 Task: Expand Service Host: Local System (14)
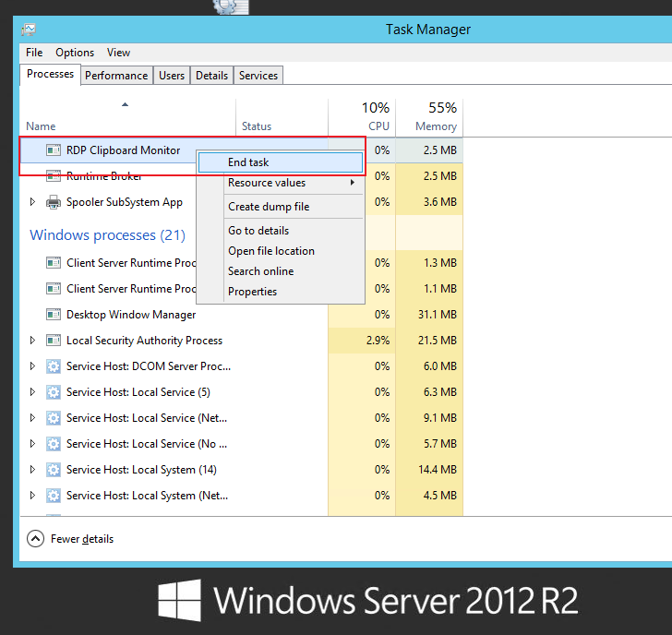[32, 470]
